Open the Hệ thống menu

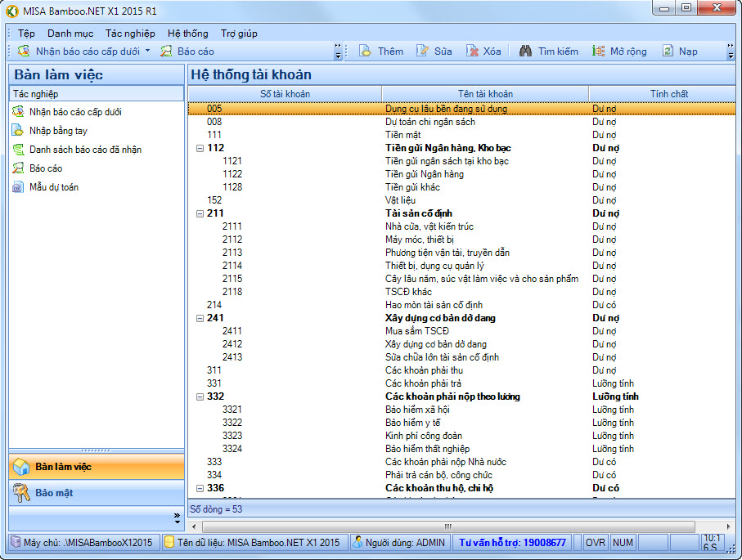(188, 33)
